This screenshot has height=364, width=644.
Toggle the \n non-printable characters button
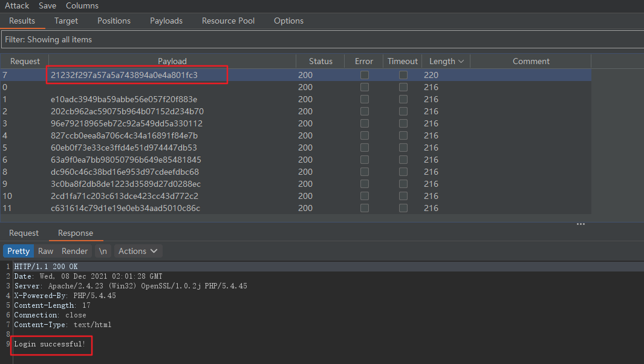(x=103, y=251)
